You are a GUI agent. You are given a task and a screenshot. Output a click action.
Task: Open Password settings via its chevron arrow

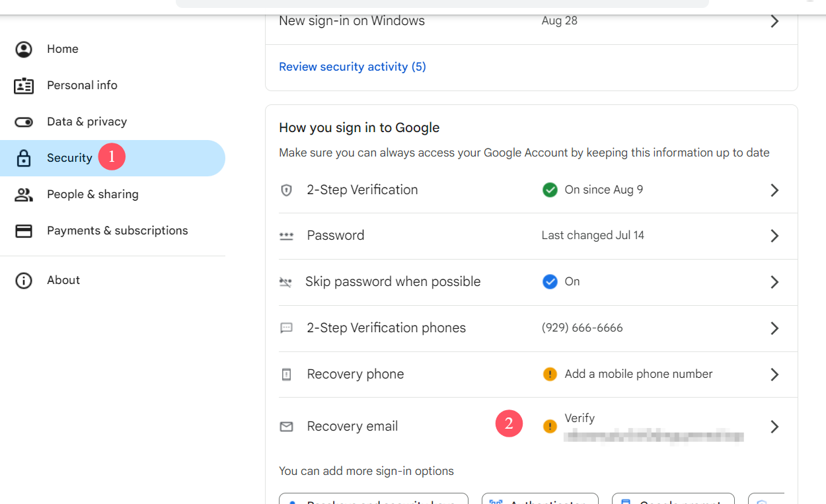tap(774, 236)
